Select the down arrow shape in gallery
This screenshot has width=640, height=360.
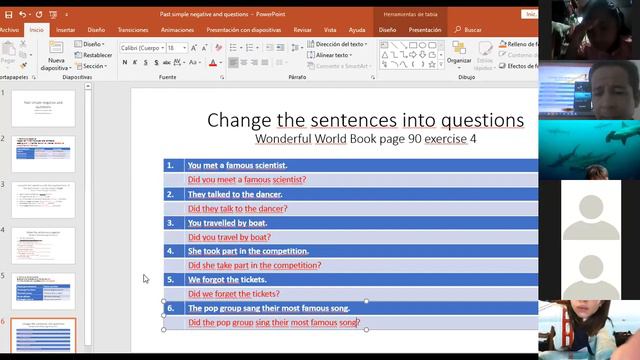tap(422, 55)
